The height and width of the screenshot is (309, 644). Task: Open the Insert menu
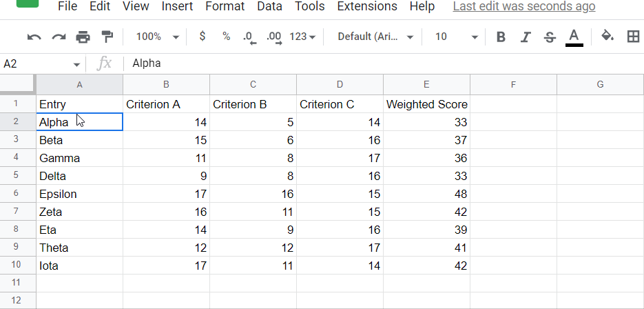point(177,6)
